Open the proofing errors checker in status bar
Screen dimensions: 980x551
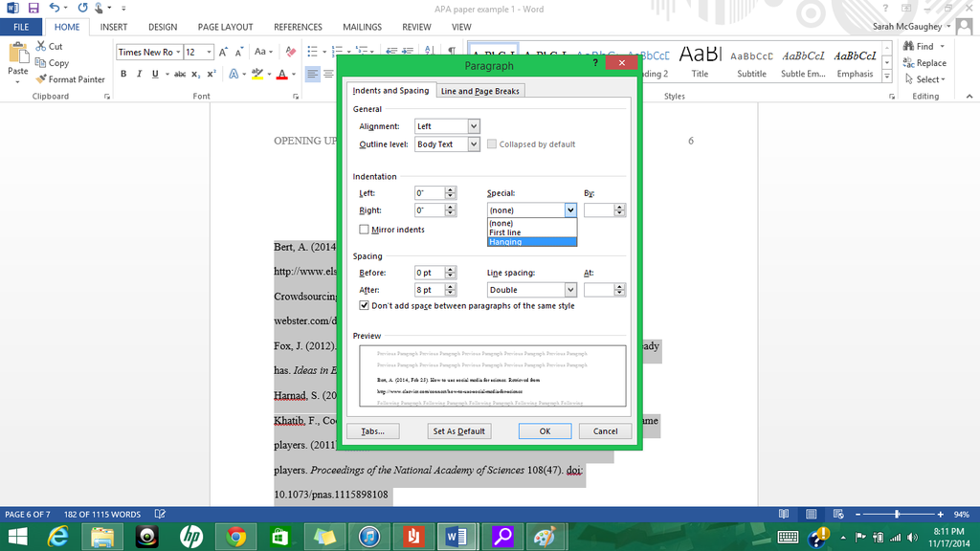tap(159, 514)
